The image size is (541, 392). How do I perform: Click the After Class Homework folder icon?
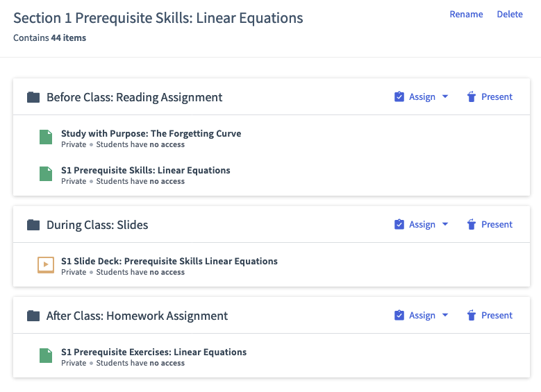click(x=33, y=316)
